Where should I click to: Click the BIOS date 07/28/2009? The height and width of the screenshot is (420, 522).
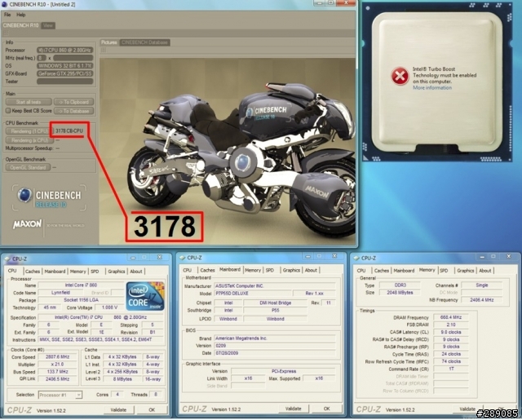click(275, 353)
